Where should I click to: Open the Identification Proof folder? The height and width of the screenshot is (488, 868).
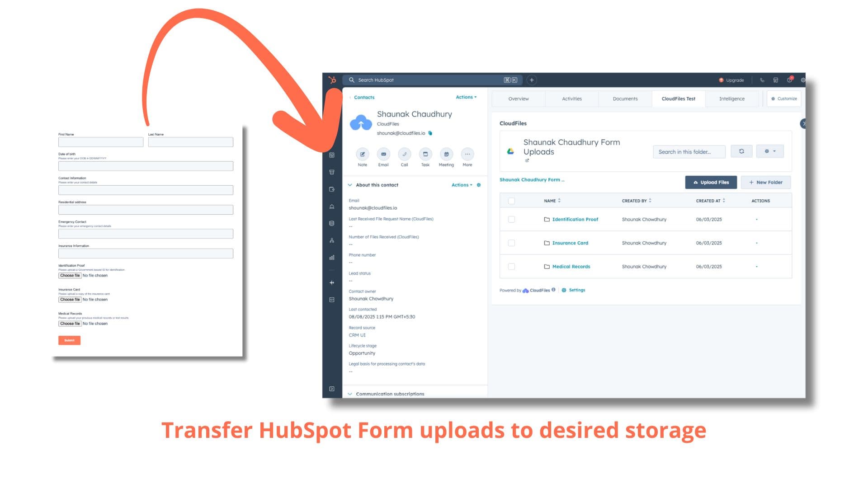[x=575, y=219]
